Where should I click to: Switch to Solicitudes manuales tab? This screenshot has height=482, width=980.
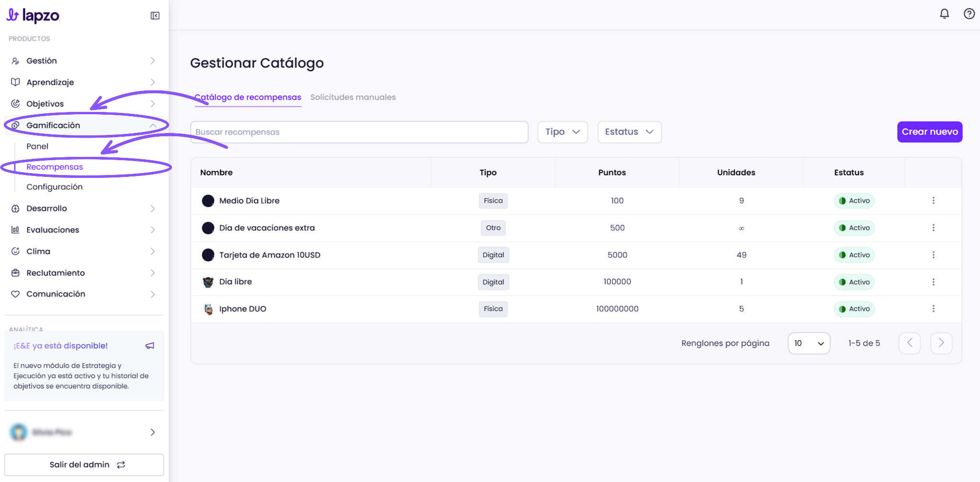point(353,97)
